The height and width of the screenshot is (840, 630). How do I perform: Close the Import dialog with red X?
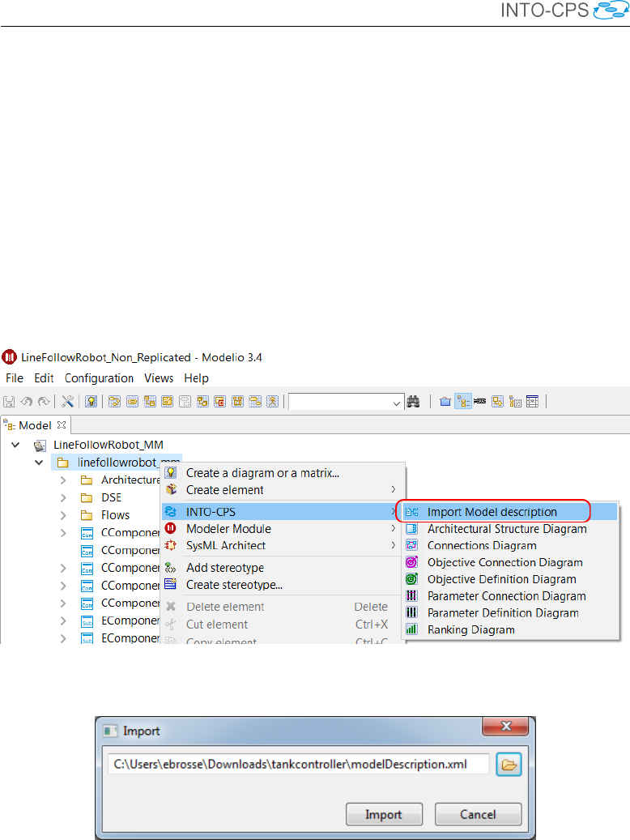click(506, 726)
